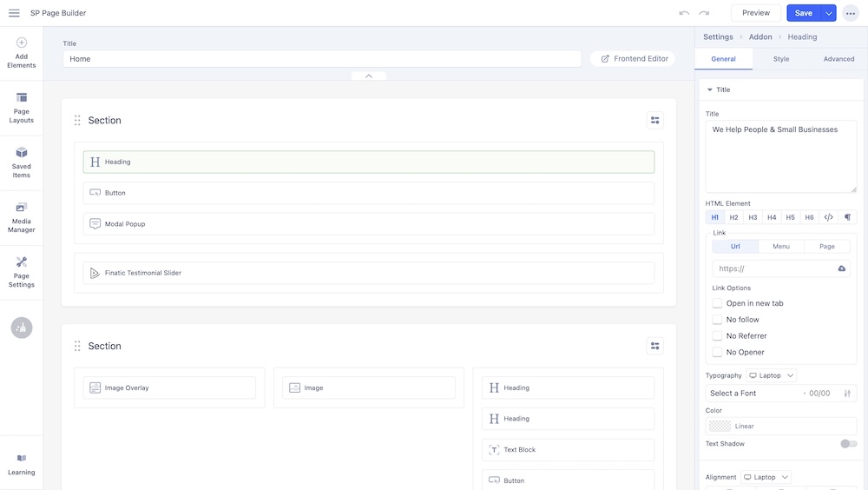The image size is (868, 490).
Task: Switch to the Advanced tab
Action: tap(838, 59)
